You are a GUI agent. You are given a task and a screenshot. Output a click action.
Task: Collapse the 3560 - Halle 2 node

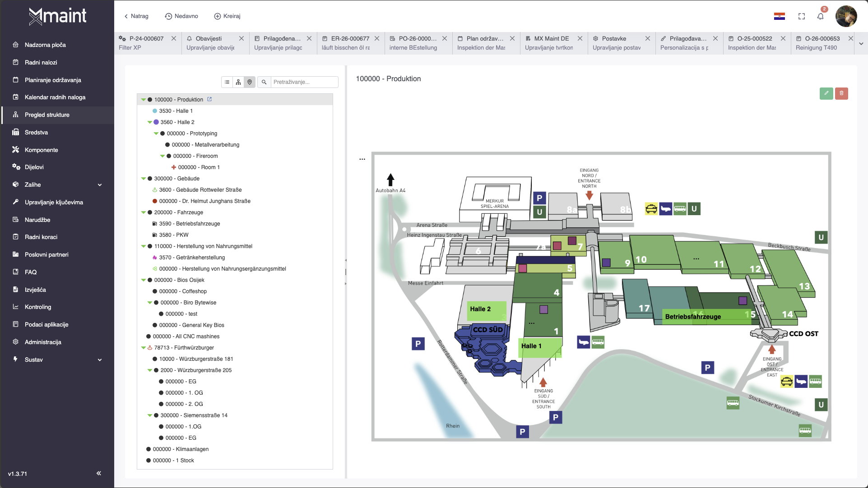coord(150,122)
